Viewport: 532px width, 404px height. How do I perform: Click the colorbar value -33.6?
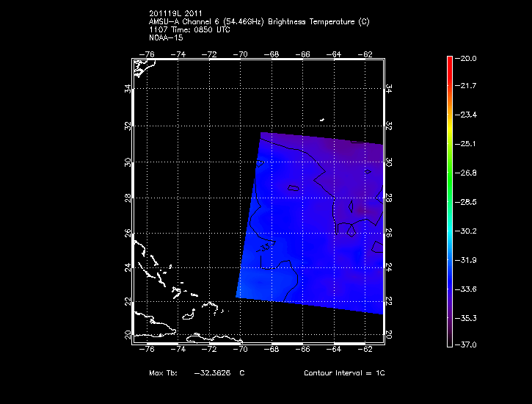pyautogui.click(x=465, y=289)
